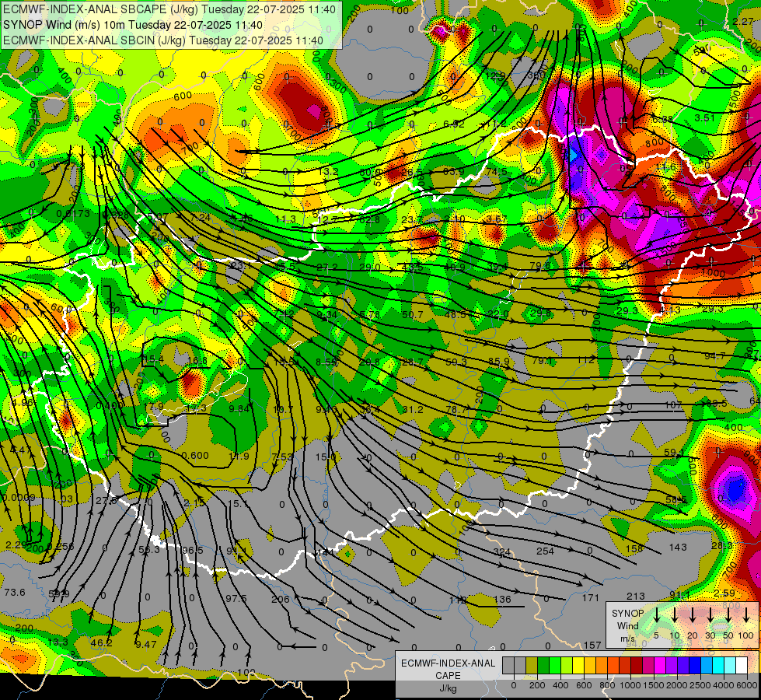
Task: Click the CIN value 3.51
Action: (705, 117)
